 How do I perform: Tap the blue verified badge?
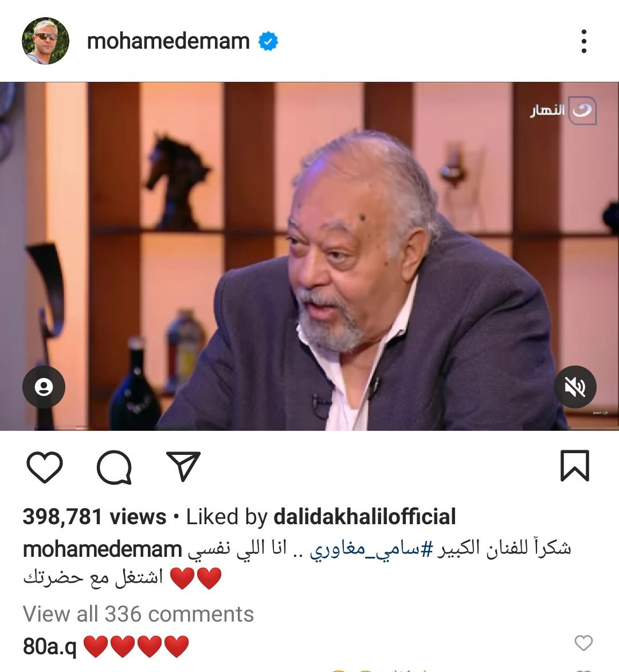(268, 41)
